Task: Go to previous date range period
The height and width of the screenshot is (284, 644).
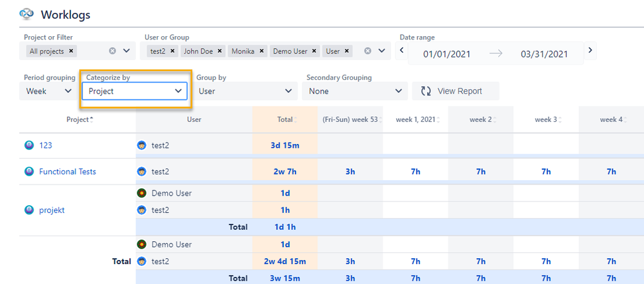Action: point(401,50)
